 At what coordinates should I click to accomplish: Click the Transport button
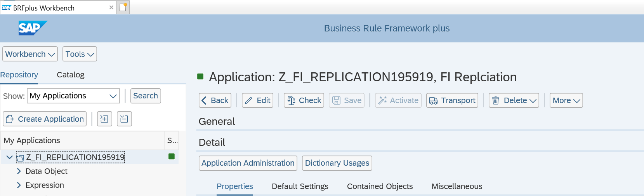click(x=452, y=100)
